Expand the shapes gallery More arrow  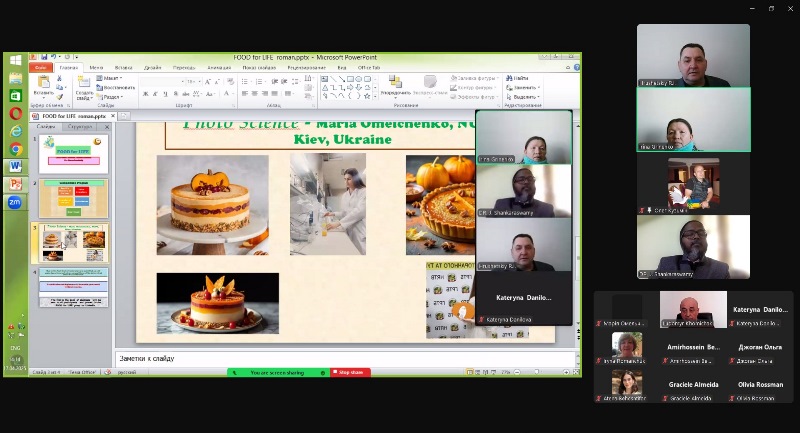pos(375,96)
